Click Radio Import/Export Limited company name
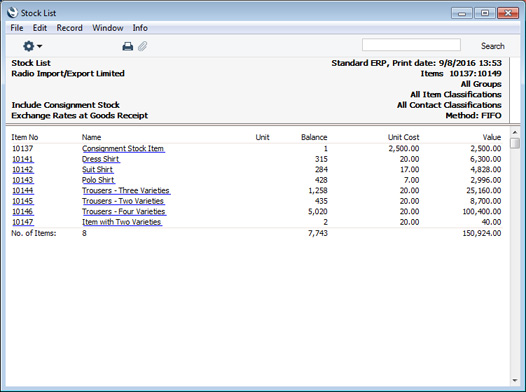 pyautogui.click(x=68, y=73)
